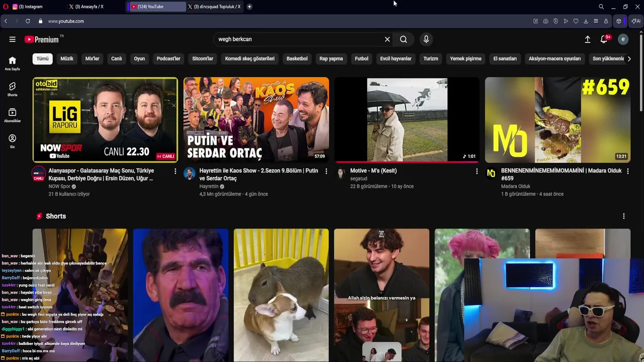Viewport: 644px width, 362px height.
Task: Clear the search box with X
Action: pos(387,39)
